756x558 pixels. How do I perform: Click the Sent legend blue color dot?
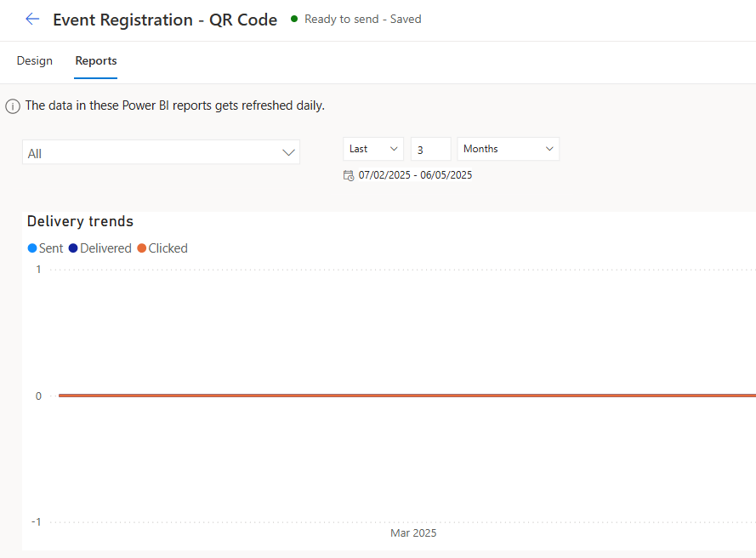[x=32, y=248]
